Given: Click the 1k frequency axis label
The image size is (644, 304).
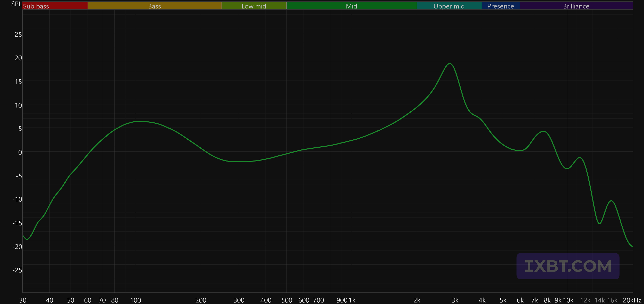Looking at the screenshot, I should pos(352,300).
